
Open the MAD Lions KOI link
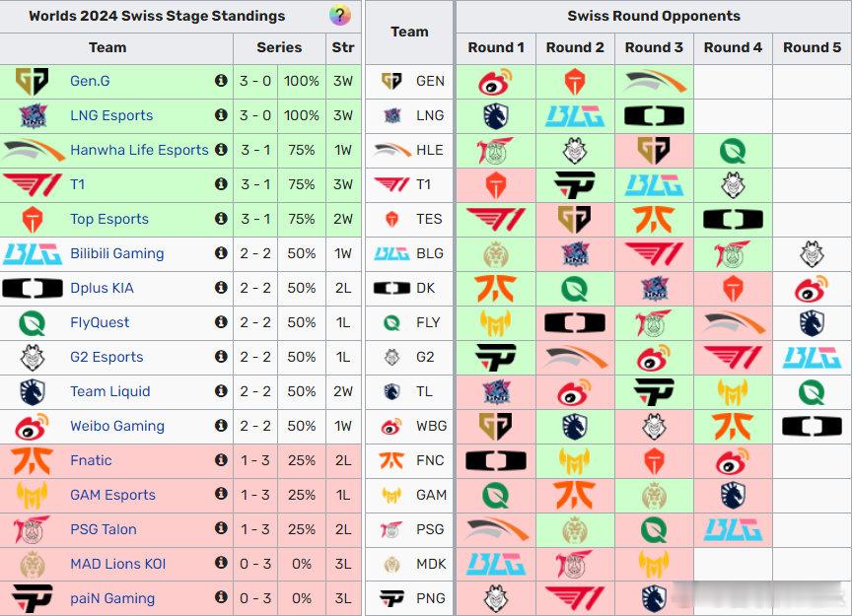pyautogui.click(x=118, y=563)
